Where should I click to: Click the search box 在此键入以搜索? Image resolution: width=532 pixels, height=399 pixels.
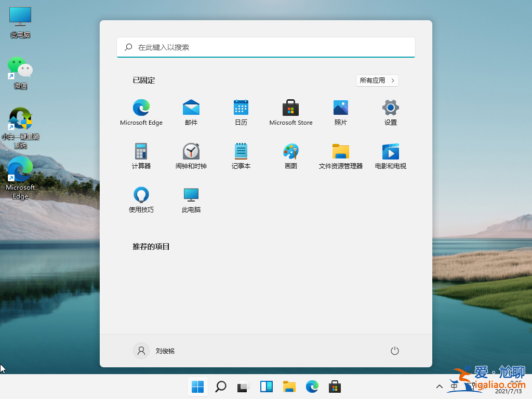[266, 47]
